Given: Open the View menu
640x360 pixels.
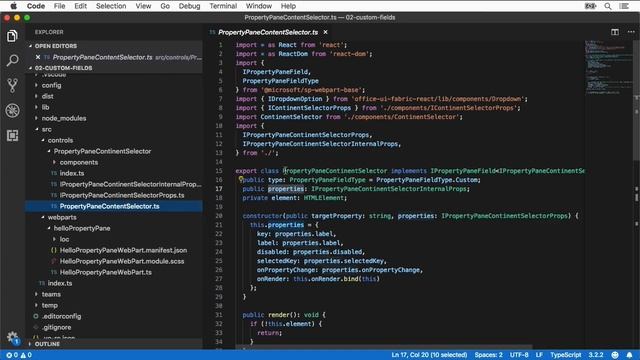Looking at the screenshot, I should [143, 6].
